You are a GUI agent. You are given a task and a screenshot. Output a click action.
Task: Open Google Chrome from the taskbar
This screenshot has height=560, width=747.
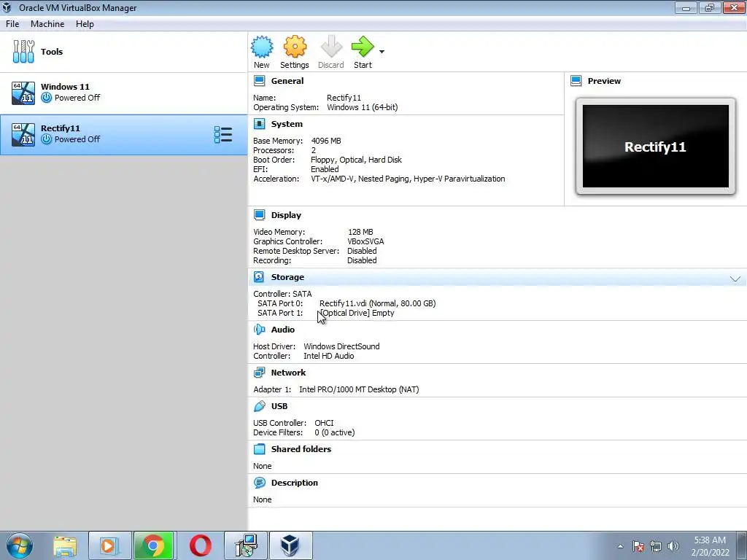[154, 545]
